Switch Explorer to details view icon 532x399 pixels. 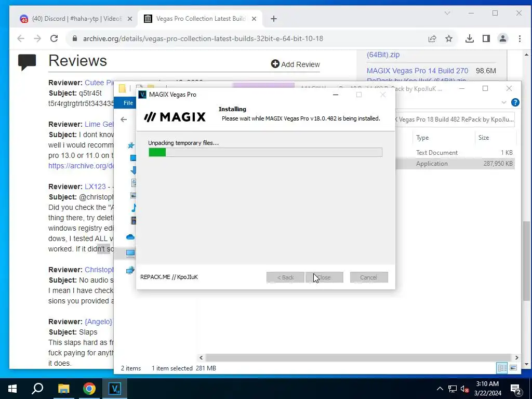[x=502, y=368]
